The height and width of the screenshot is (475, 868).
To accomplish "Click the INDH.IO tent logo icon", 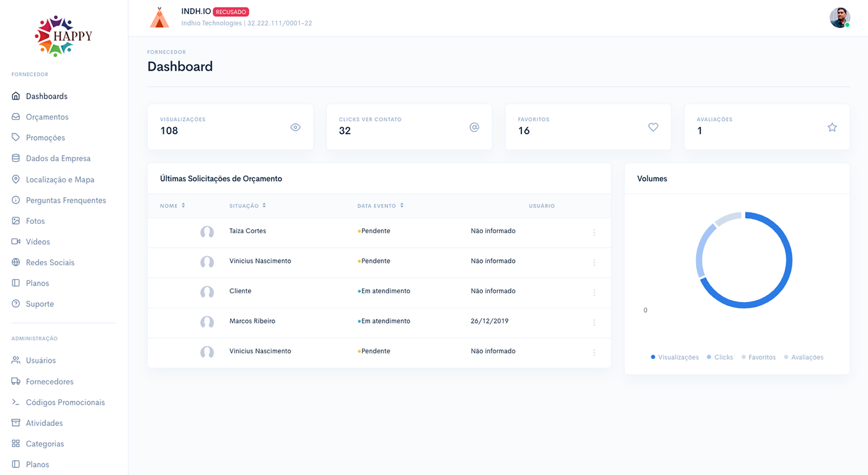I will 159,18.
